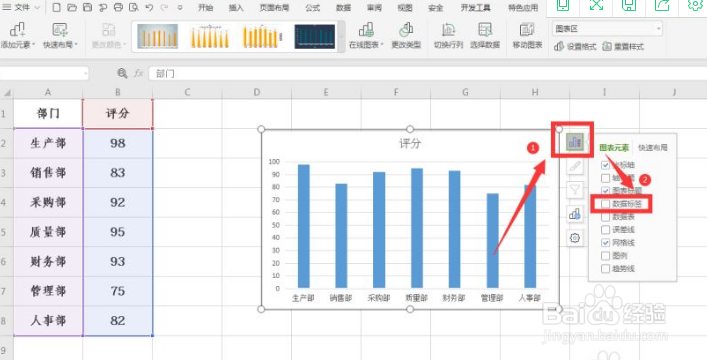Click the Open folder icon in quick toolbar
This screenshot has height=360, width=707.
[x=72, y=8]
